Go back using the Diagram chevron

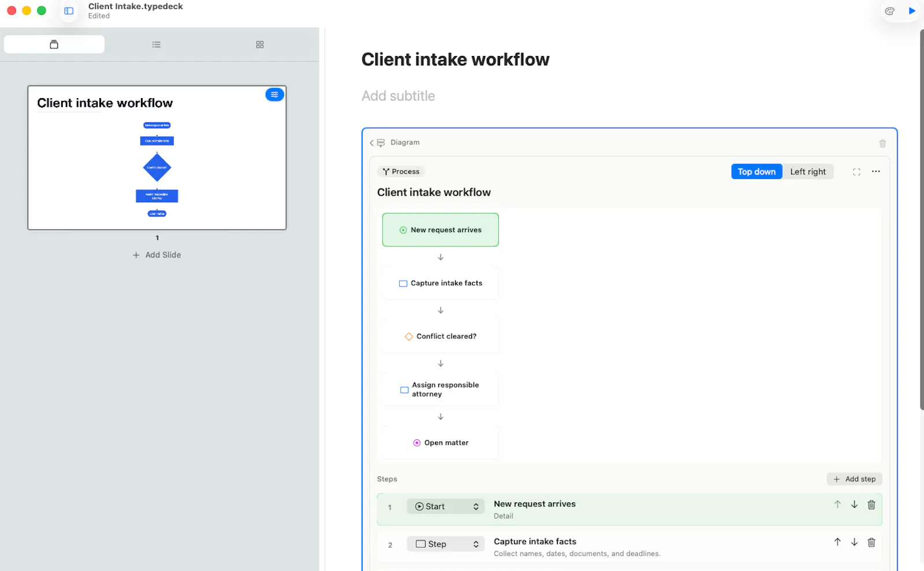pos(371,143)
